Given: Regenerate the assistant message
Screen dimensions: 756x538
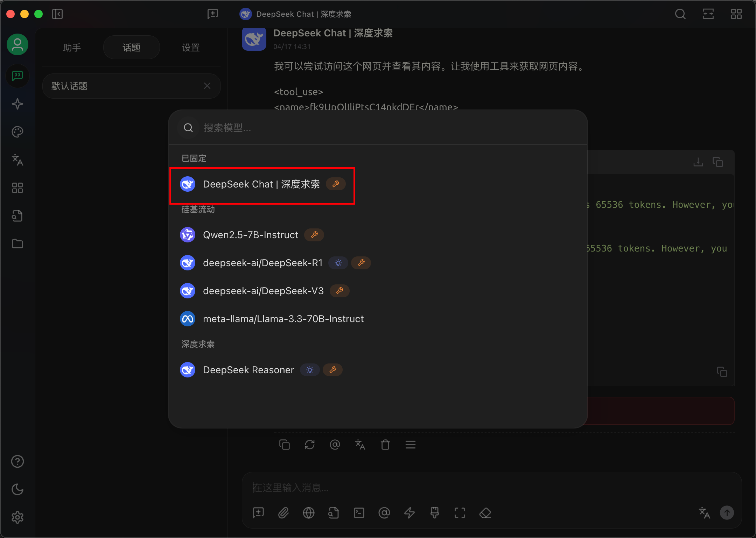Looking at the screenshot, I should coord(310,445).
